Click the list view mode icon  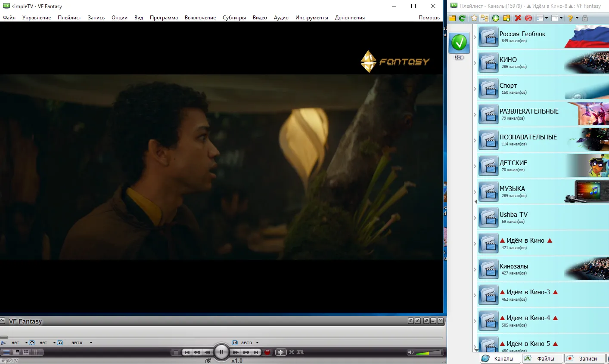[x=540, y=18]
